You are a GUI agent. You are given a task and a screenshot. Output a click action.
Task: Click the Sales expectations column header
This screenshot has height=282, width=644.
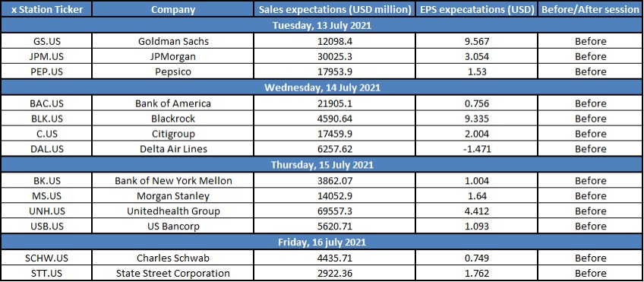pyautogui.click(x=334, y=9)
